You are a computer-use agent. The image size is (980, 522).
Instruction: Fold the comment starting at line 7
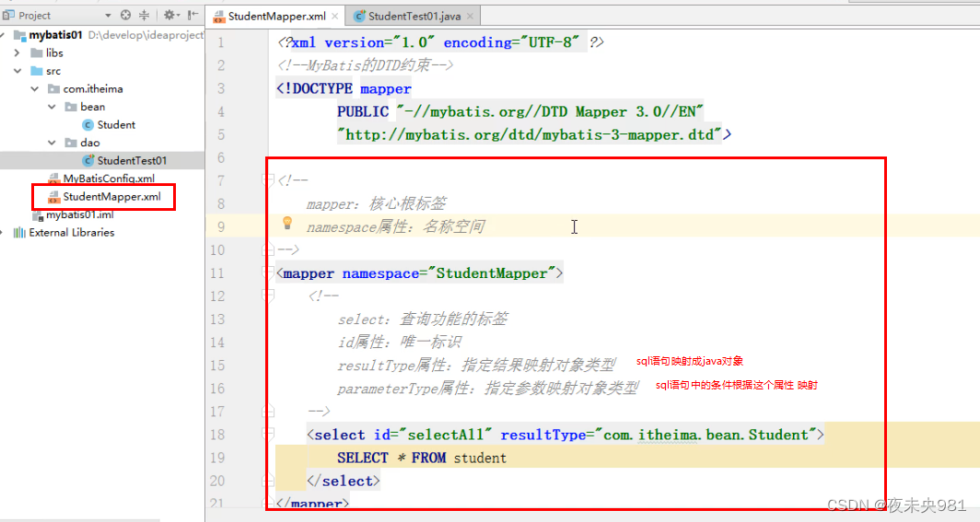(267, 180)
